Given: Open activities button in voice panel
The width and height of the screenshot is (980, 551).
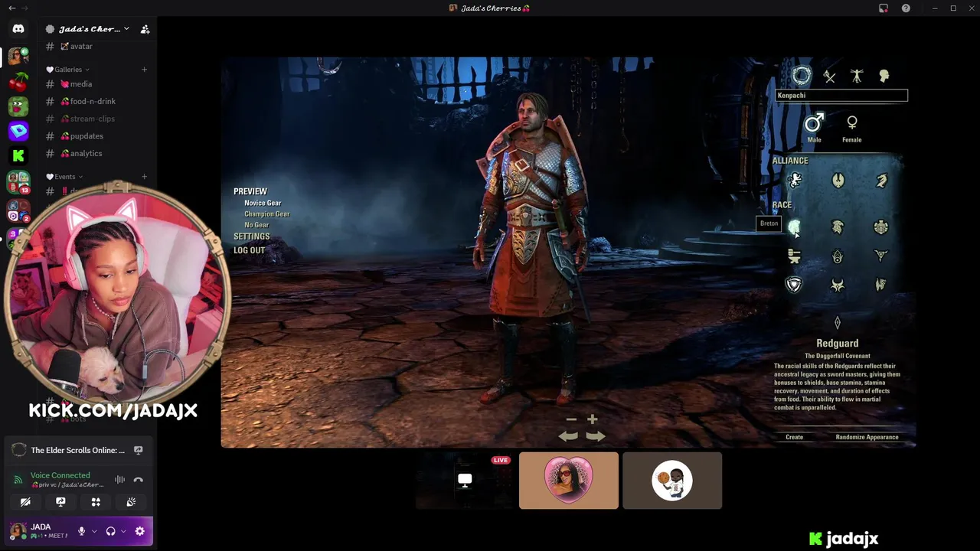Looking at the screenshot, I should (96, 502).
